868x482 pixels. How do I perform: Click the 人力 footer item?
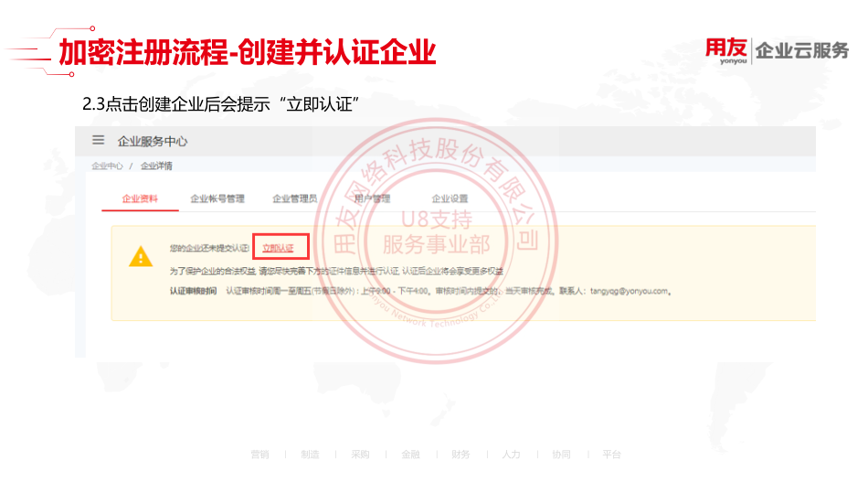coord(511,455)
